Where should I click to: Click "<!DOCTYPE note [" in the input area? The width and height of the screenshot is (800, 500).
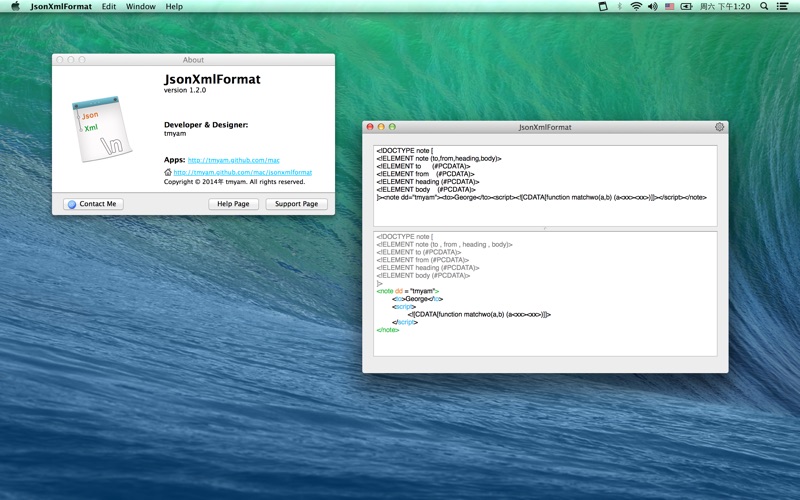pos(405,151)
